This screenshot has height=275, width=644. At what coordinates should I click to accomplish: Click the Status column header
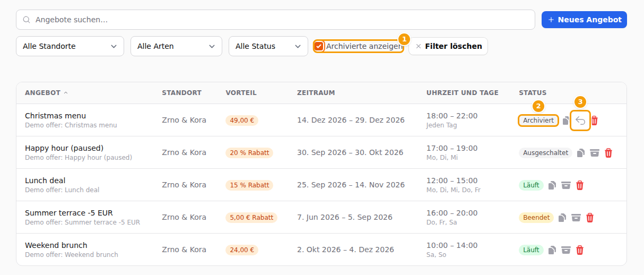533,93
